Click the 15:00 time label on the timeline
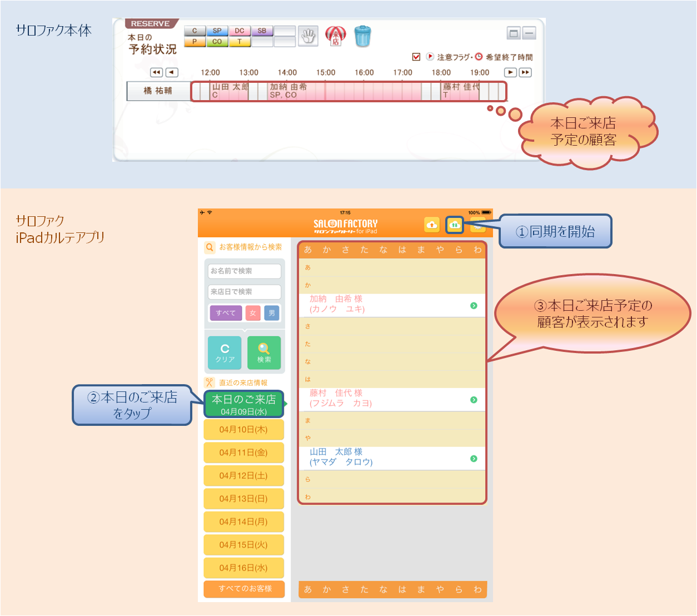The image size is (697, 616). (x=326, y=73)
